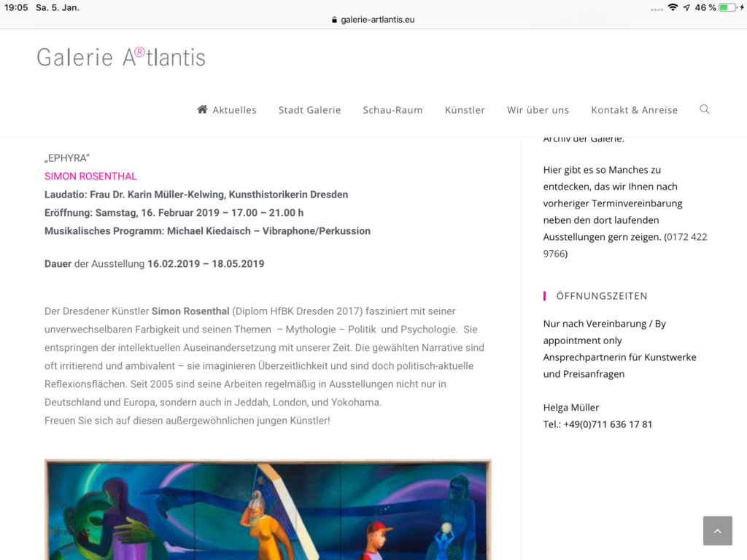Tap the padlock icon in the address bar
Viewport: 747px width, 560px height.
[334, 20]
